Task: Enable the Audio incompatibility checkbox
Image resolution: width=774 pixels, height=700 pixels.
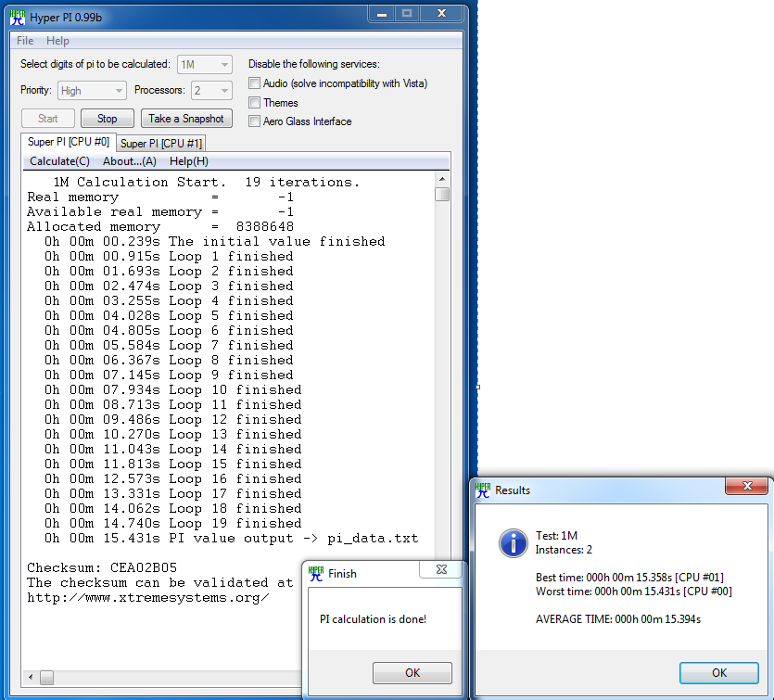Action: (254, 83)
